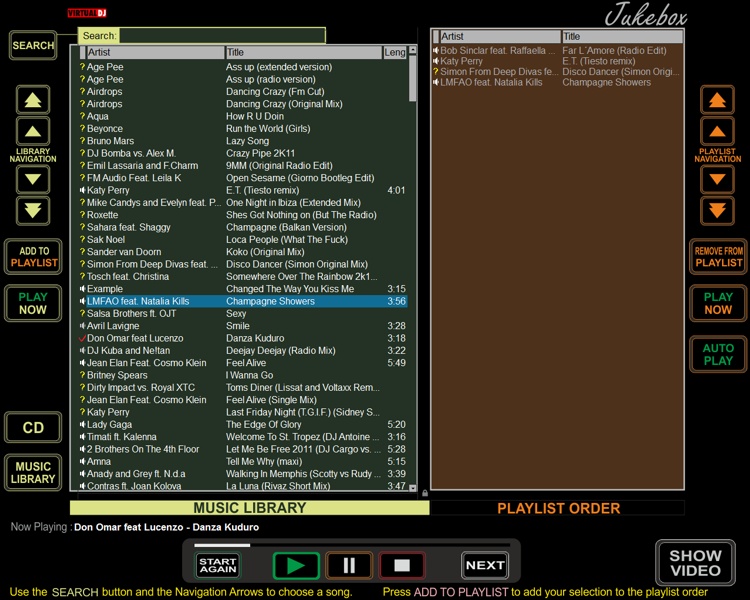Select Britney Spears I Wanna Go row
The image size is (750, 600).
point(243,375)
